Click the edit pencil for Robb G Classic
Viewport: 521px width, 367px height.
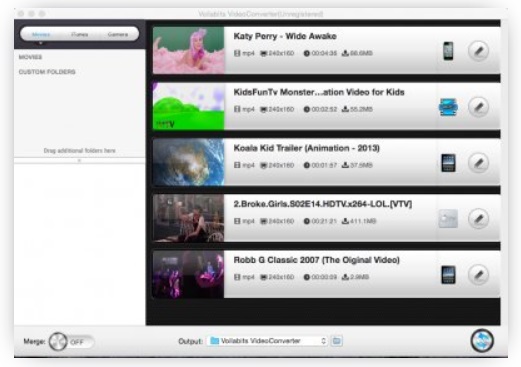478,275
